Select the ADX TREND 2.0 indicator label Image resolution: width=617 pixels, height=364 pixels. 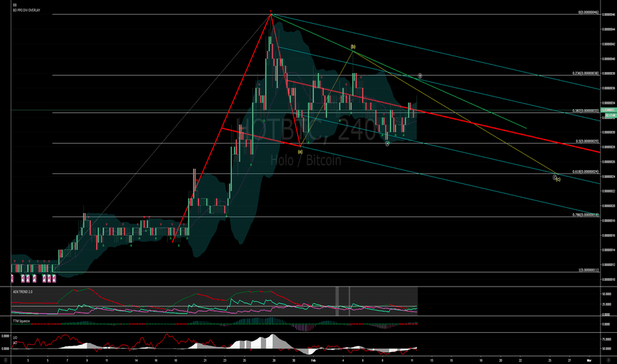[x=23, y=292]
